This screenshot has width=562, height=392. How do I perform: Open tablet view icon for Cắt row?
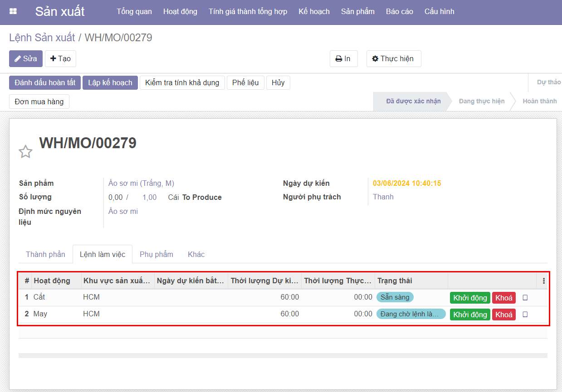[525, 298]
